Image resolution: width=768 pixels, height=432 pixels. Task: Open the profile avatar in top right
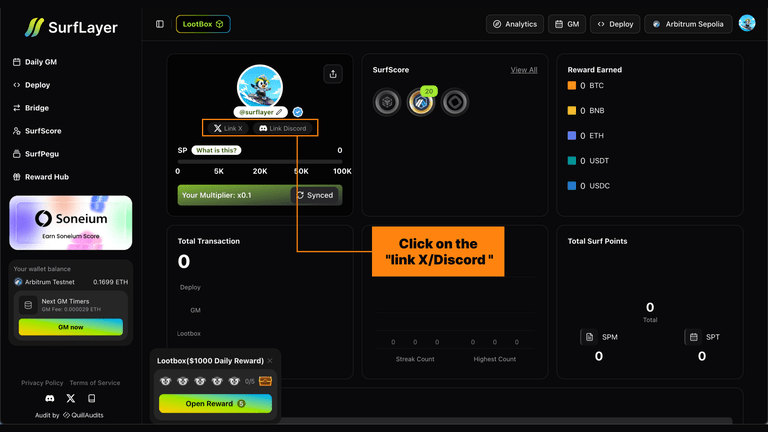pos(747,23)
